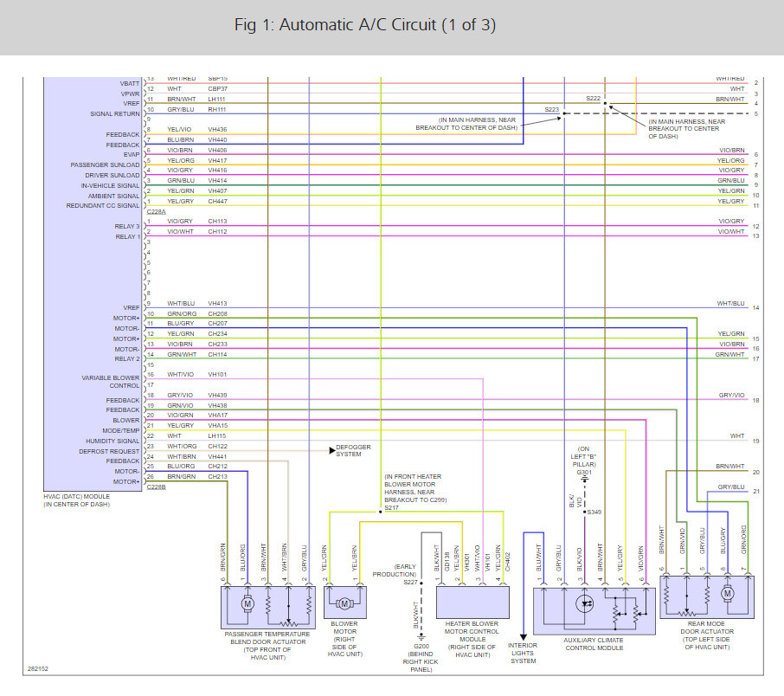
Task: Click diagram number '282152'
Action: click(38, 668)
